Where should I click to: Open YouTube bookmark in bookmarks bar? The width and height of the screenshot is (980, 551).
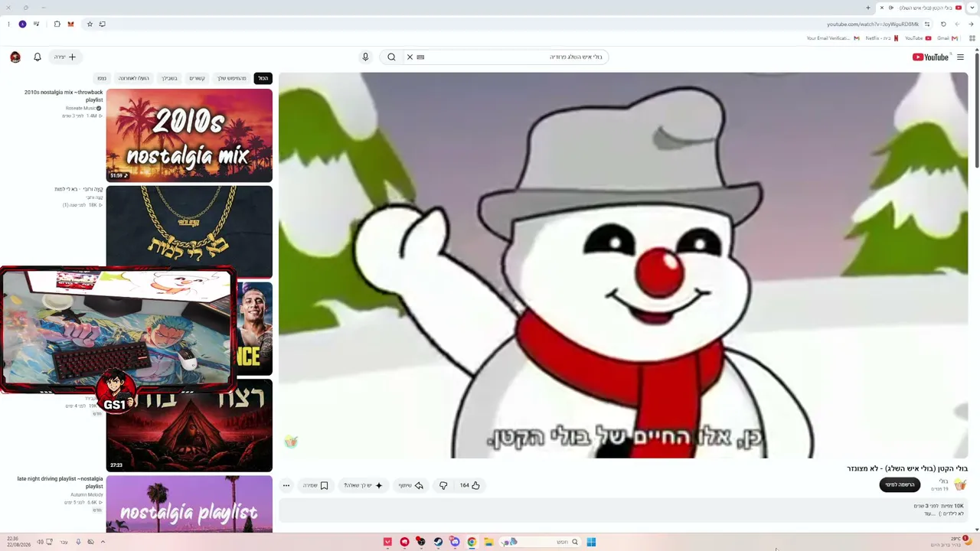coord(918,38)
